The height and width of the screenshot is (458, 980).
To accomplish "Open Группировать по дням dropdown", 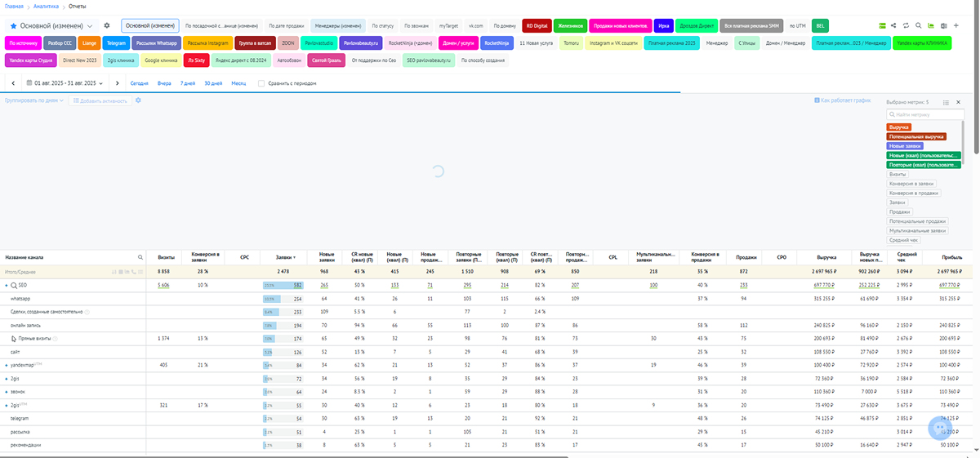I will 33,100.
